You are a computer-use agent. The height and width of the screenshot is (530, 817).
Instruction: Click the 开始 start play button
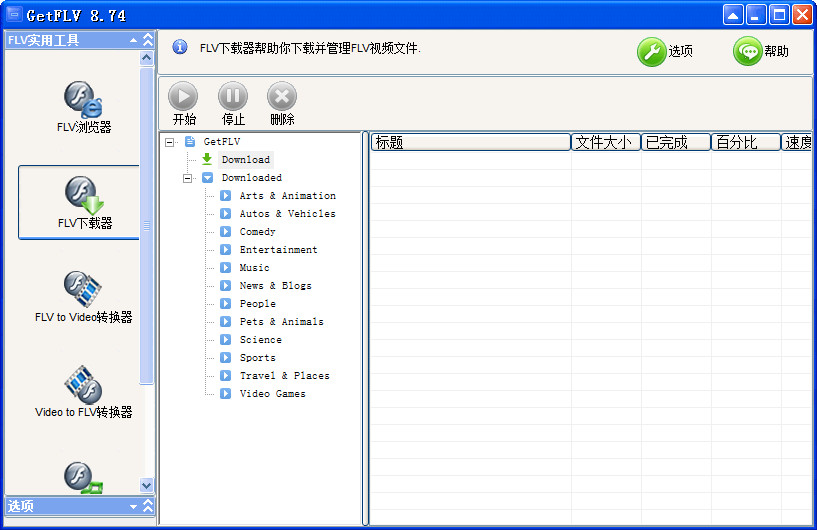click(x=183, y=103)
